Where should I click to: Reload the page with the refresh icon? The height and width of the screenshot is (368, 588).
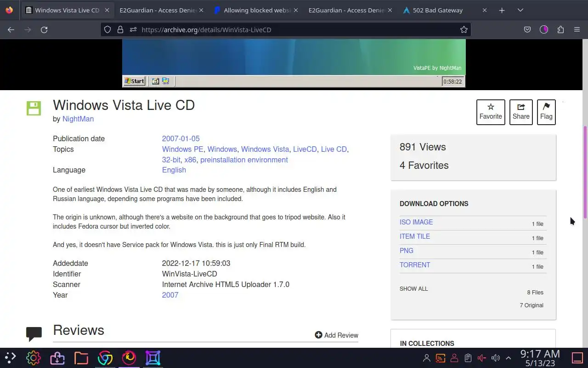pyautogui.click(x=44, y=29)
